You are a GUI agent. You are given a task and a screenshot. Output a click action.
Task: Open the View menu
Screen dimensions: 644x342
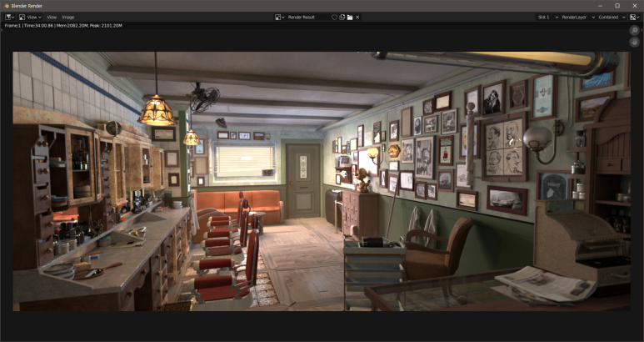(52, 17)
